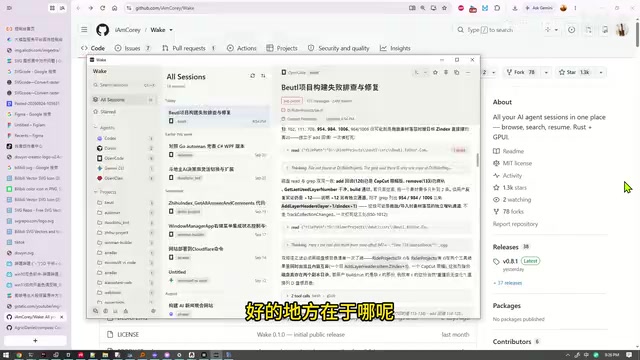Viewport: 640px width, 360px height.
Task: Expand the Fork dropdown arrow
Action: point(546,72)
